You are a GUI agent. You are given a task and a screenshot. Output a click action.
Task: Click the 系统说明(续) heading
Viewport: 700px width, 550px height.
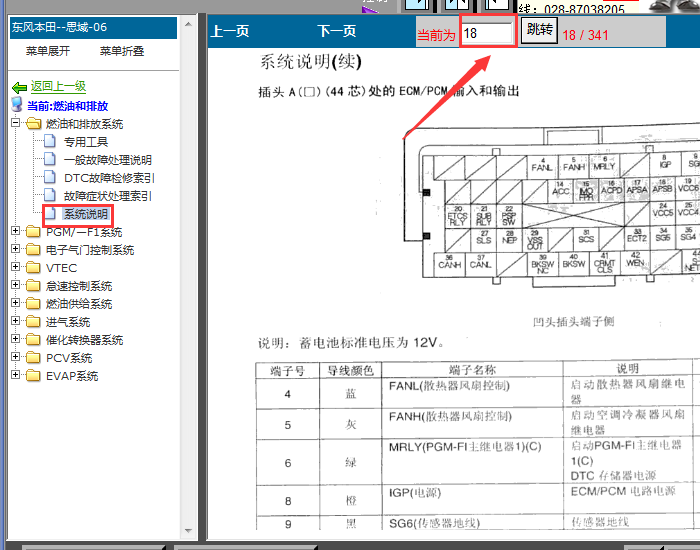[x=311, y=62]
